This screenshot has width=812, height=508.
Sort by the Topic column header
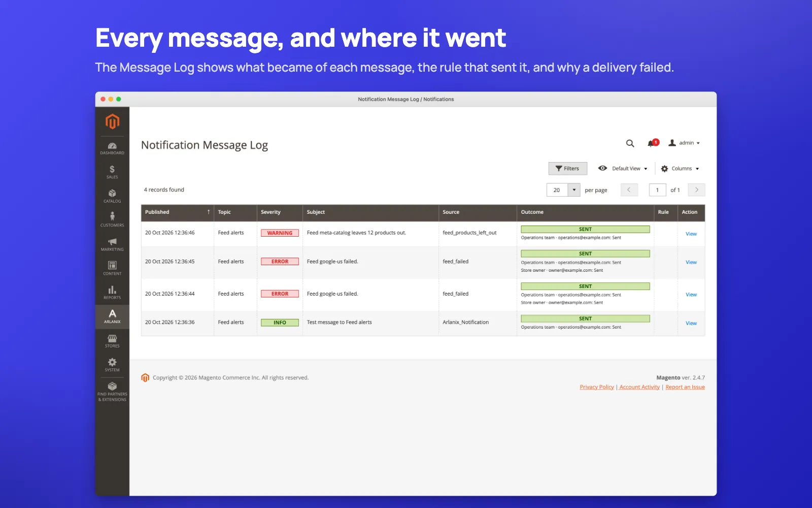point(235,212)
